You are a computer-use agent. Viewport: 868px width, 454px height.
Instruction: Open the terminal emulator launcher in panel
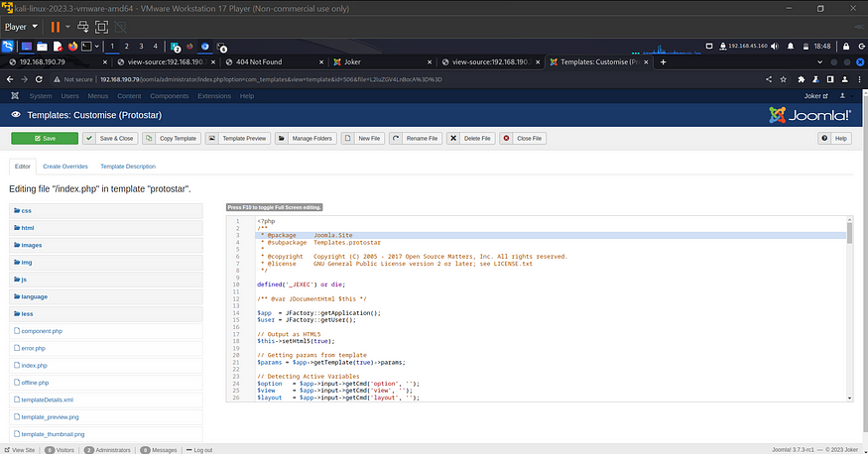[86, 47]
